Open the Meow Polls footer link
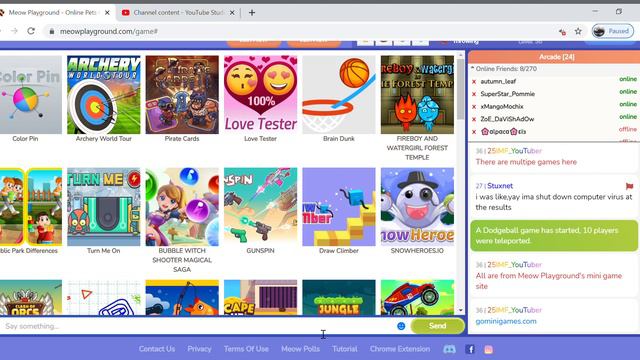The image size is (640, 360). coord(300,349)
